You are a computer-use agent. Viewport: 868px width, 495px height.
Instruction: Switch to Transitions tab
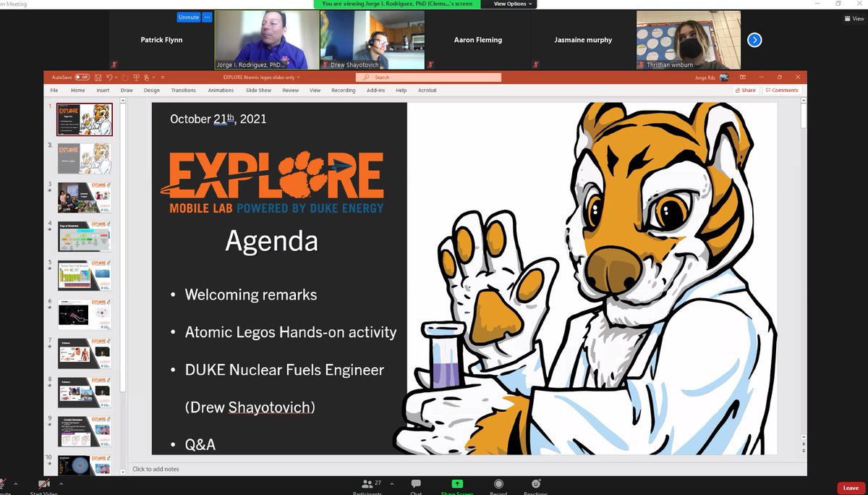coord(184,90)
